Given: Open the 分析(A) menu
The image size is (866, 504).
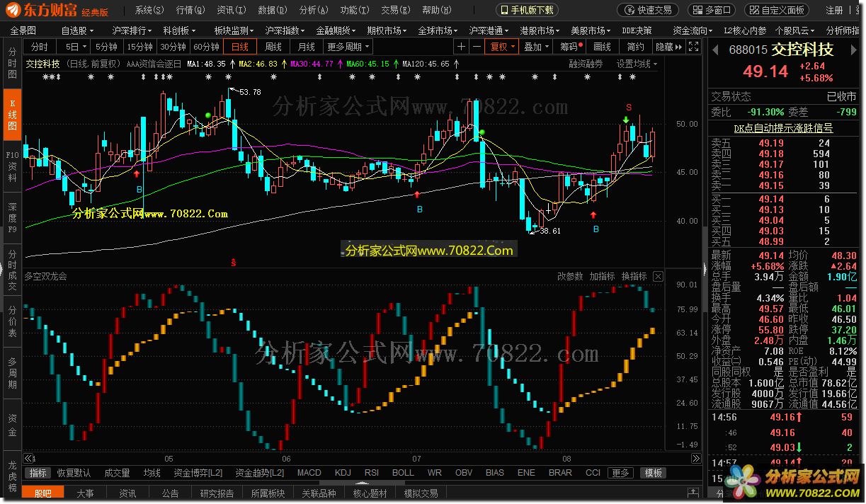Looking at the screenshot, I should (x=313, y=10).
